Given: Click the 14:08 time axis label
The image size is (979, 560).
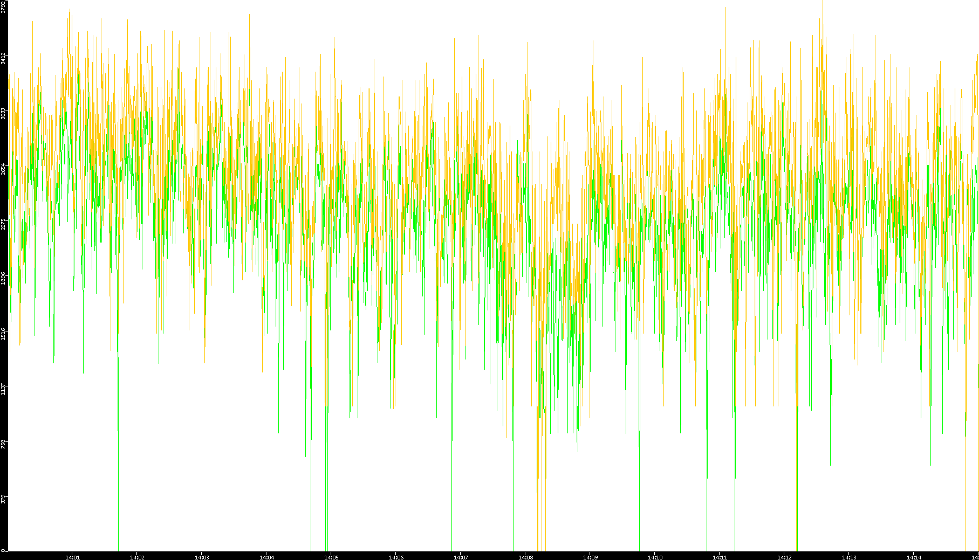Looking at the screenshot, I should [x=525, y=557].
